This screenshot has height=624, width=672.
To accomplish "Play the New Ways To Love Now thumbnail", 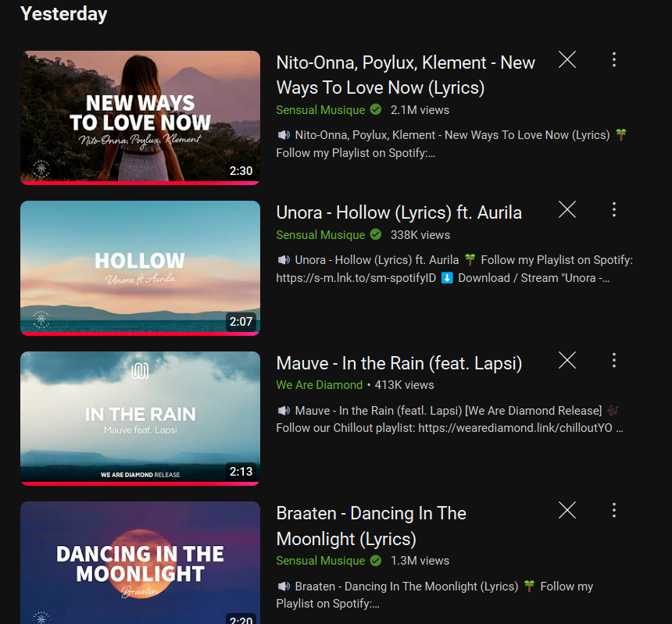I will click(140, 118).
